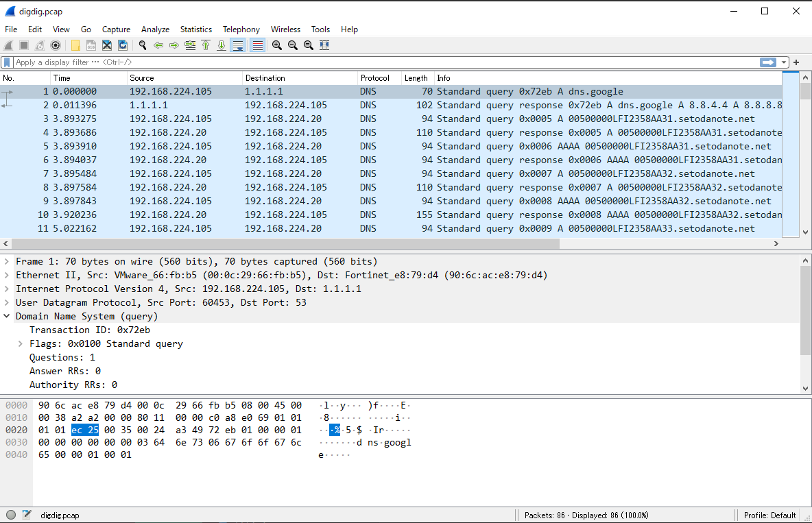Open the Telephony menu
Viewport: 812px width, 523px height.
[x=241, y=29]
